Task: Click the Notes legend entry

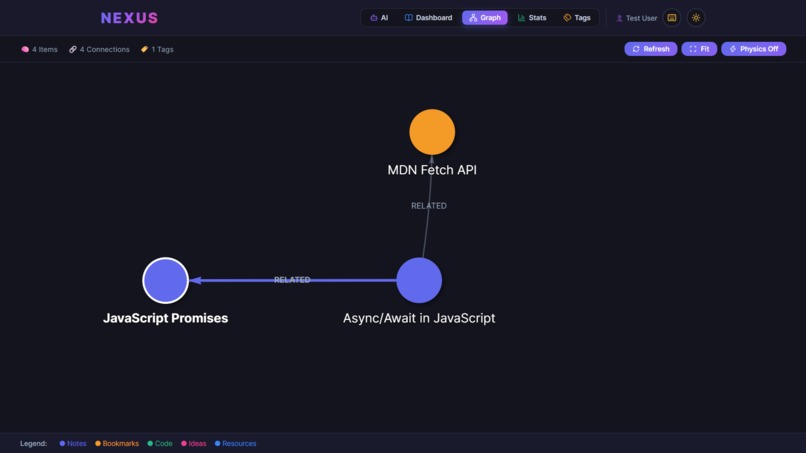Action: point(73,443)
